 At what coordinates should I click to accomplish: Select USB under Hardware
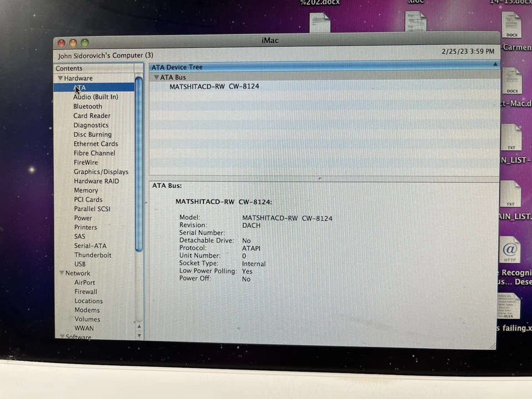coord(80,264)
